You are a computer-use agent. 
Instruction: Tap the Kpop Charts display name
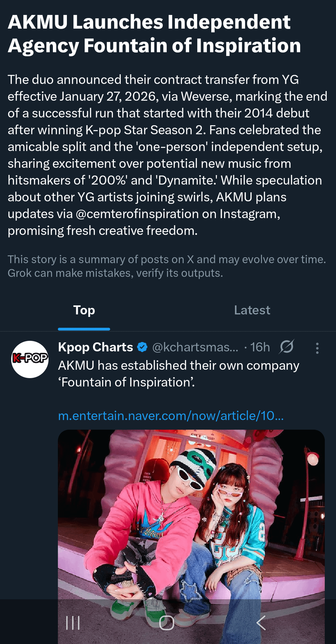tap(96, 347)
